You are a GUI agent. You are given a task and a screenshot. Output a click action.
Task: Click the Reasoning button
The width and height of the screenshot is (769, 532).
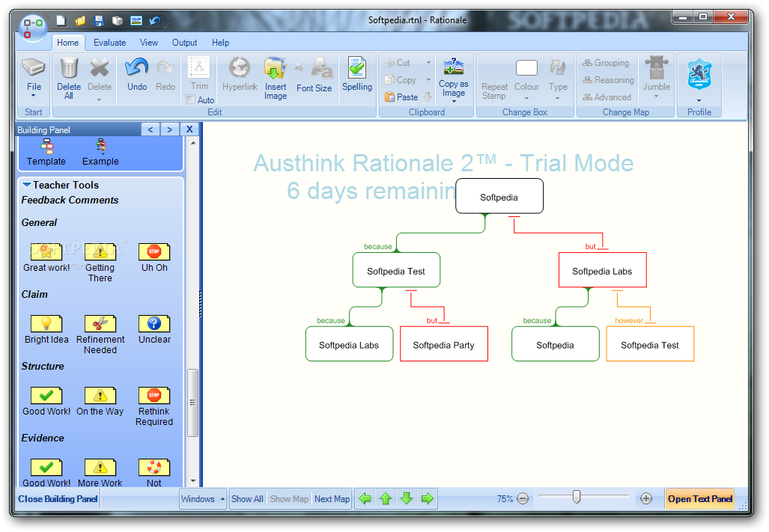click(x=608, y=80)
